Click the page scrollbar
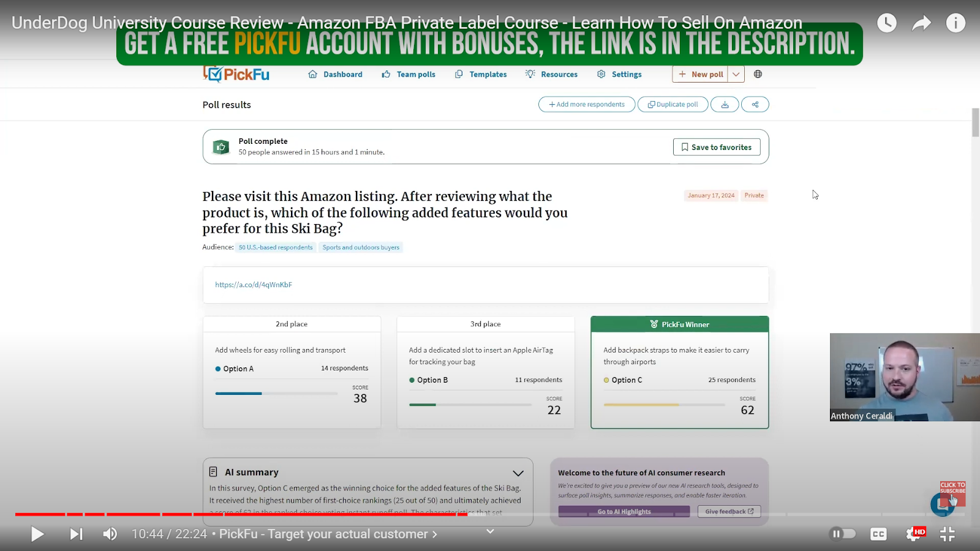The height and width of the screenshot is (551, 980). (x=976, y=122)
